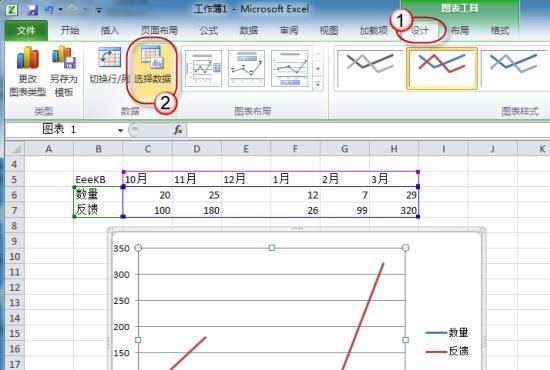Image resolution: width=550 pixels, height=370 pixels.
Task: Click the Undo icon in quick access toolbar
Action: tap(49, 9)
